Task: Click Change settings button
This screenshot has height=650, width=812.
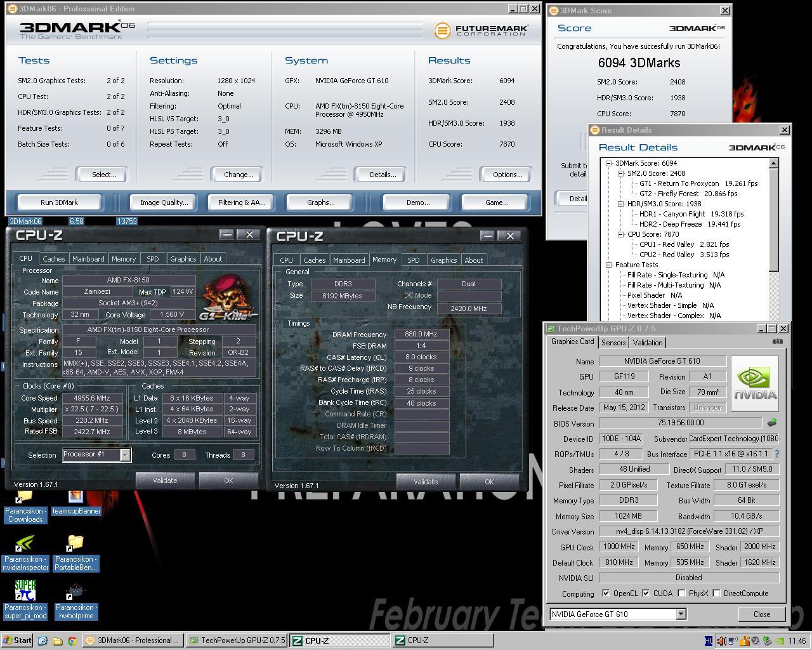Action: 239,175
